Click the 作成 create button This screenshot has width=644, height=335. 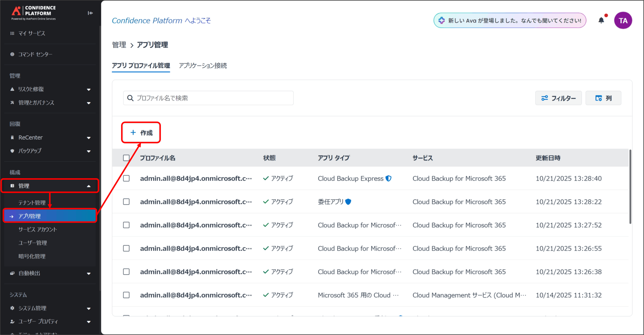pos(141,133)
